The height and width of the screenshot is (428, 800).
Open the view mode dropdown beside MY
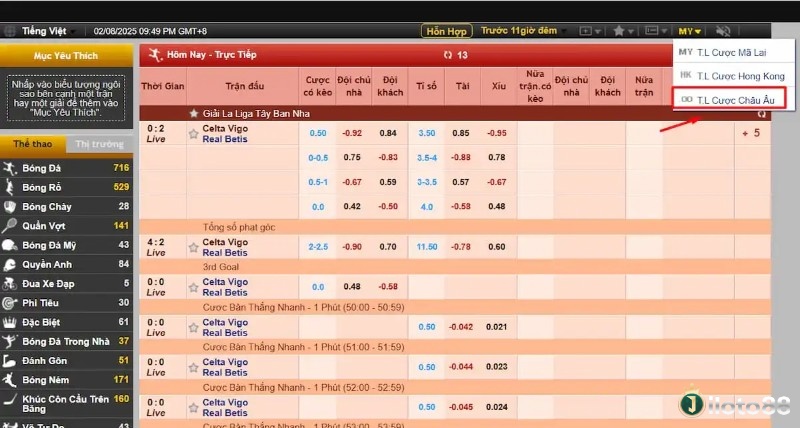[x=656, y=31]
